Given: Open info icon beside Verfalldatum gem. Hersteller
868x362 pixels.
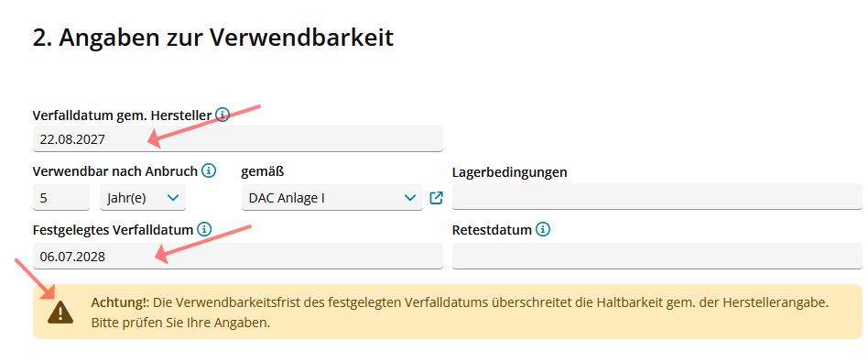Looking at the screenshot, I should [222, 115].
